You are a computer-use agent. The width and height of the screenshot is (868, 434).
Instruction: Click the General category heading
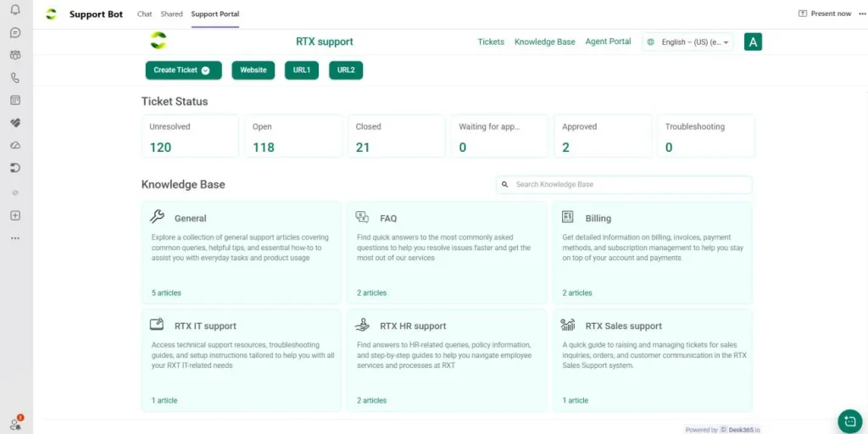point(191,218)
